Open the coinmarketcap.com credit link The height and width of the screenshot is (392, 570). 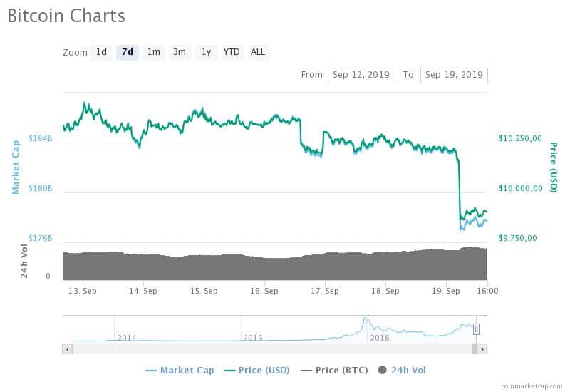pyautogui.click(x=532, y=386)
